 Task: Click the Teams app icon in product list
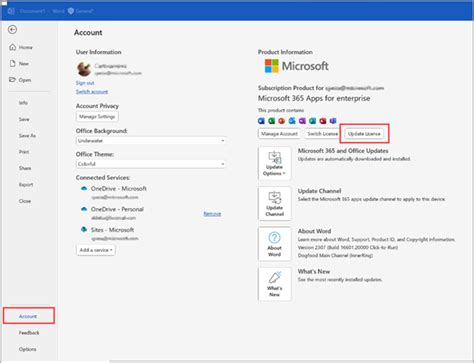(x=333, y=121)
